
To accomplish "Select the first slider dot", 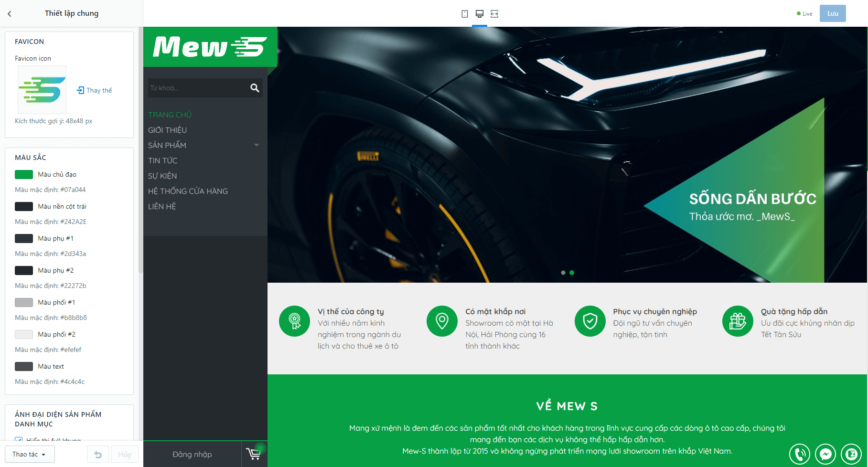I will click(x=563, y=273).
